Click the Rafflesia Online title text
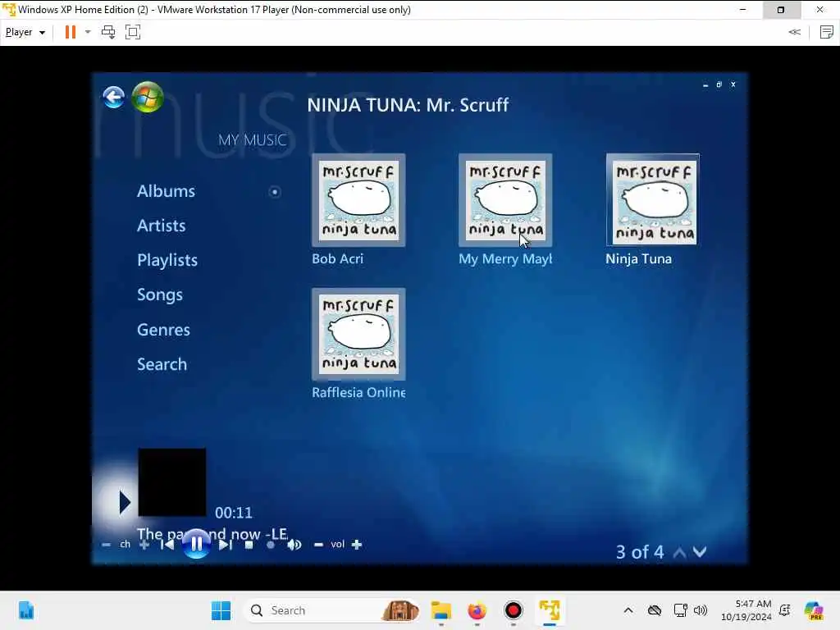Screen dimensions: 840x630 (358, 393)
